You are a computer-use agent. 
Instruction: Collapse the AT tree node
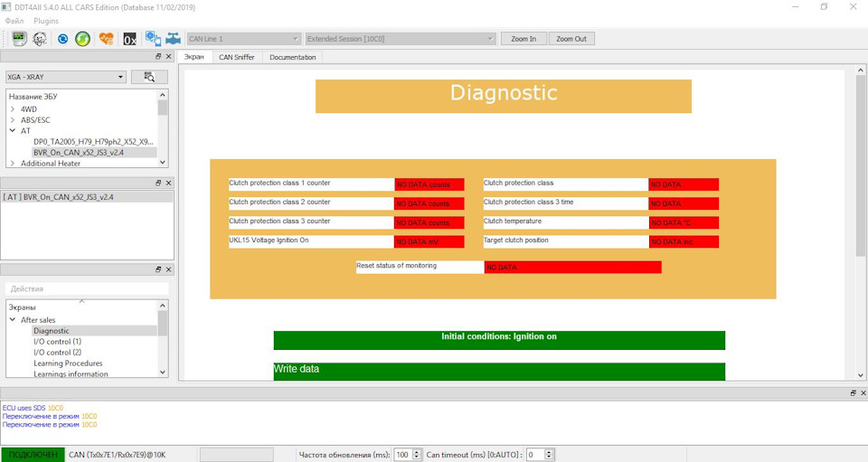point(13,131)
